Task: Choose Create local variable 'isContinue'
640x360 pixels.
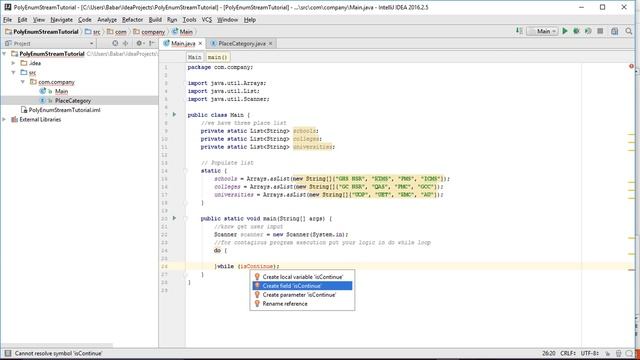Action: click(x=302, y=277)
